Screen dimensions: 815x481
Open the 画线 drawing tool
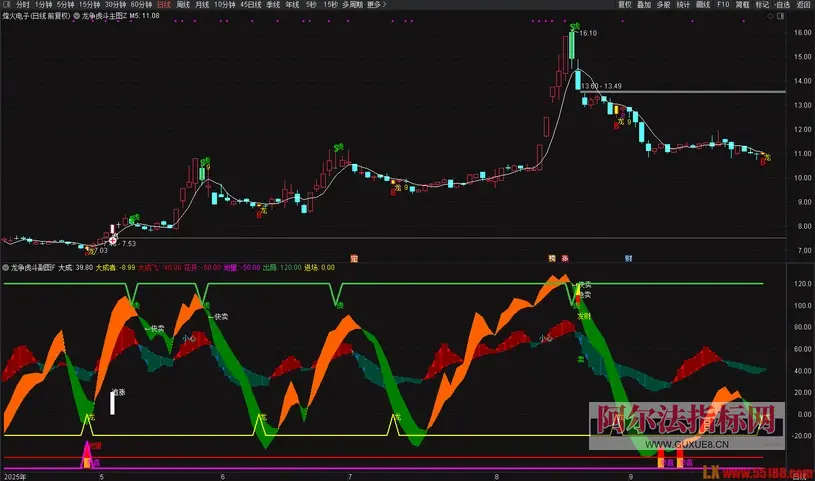point(703,5)
